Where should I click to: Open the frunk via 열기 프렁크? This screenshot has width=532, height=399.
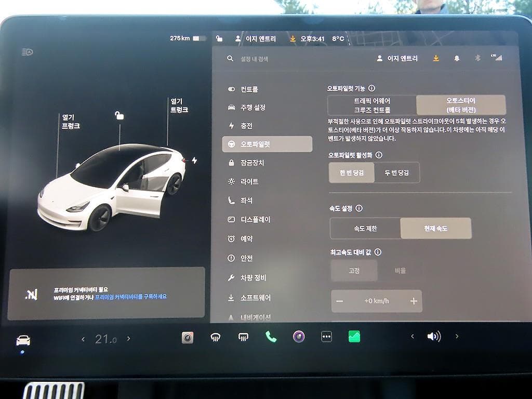71,122
